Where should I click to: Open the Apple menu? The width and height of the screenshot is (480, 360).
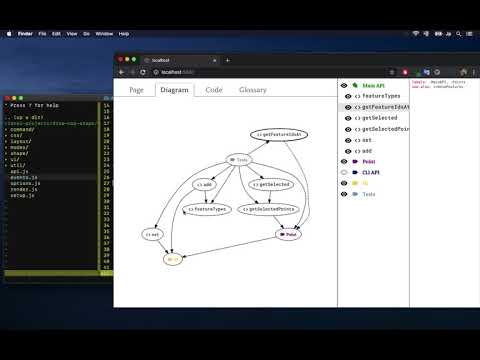point(9,34)
